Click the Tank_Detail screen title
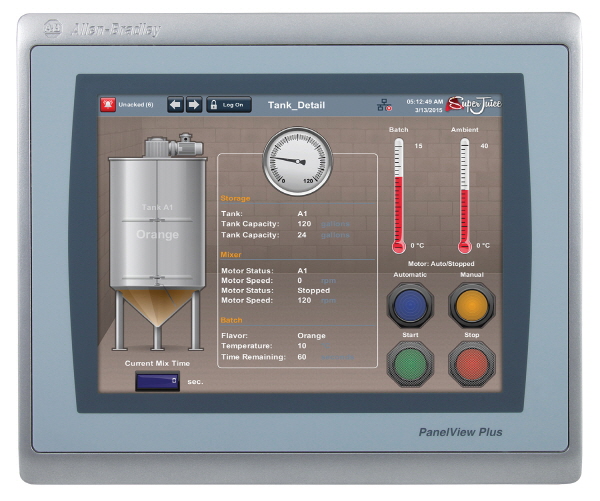This screenshot has height=501, width=600. click(x=268, y=104)
